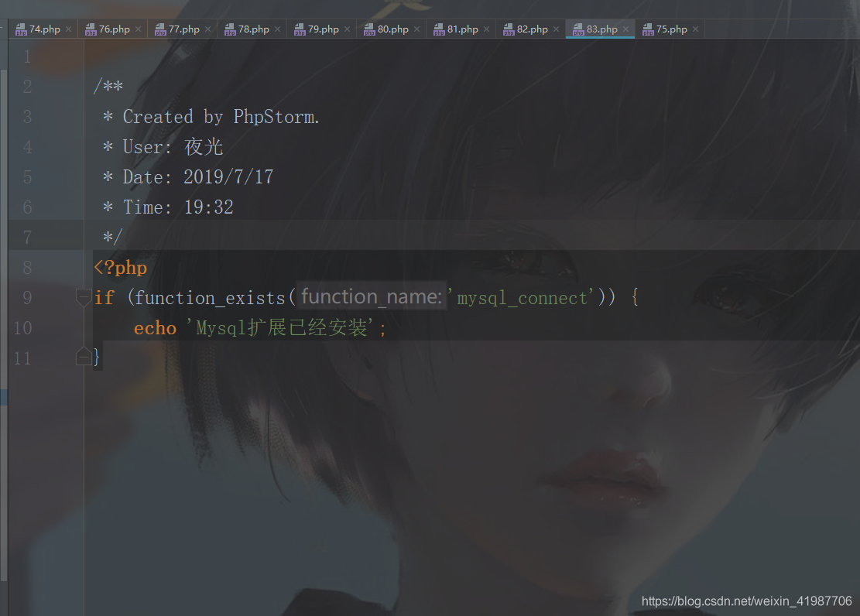Switch to the 74.php tab
The image size is (860, 616).
[44, 29]
